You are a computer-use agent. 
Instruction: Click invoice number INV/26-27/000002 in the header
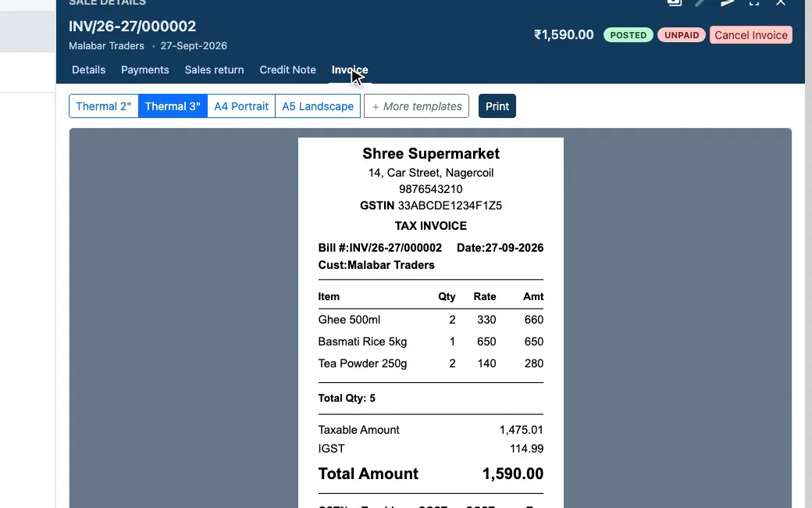[x=133, y=27]
